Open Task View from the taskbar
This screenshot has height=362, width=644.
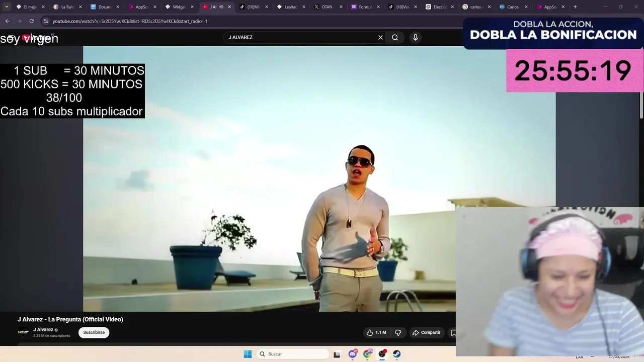click(337, 354)
